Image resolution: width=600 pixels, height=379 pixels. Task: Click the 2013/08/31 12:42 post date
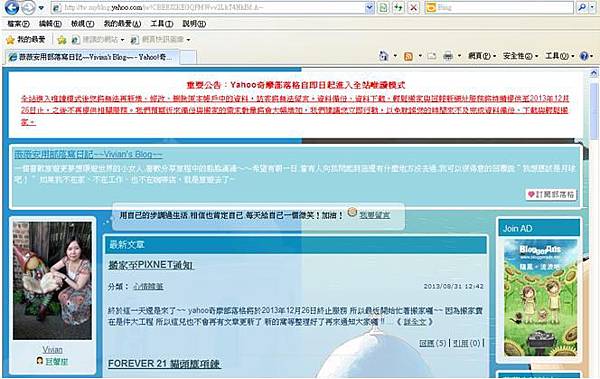453,286
